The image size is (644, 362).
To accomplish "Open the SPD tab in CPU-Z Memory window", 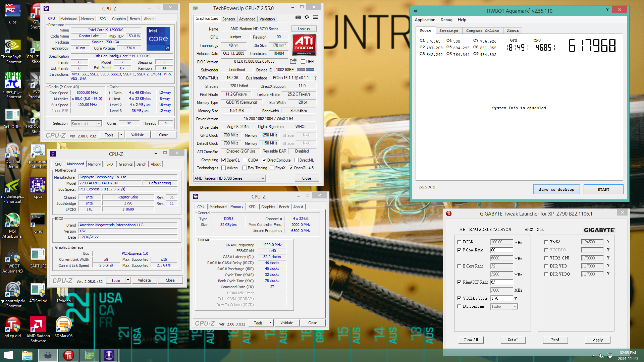I will tap(252, 207).
